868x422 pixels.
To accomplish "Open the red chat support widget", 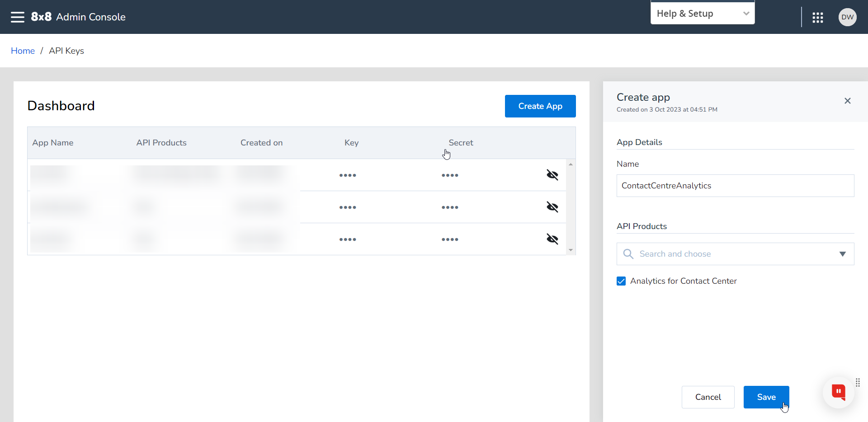I will coord(839,392).
